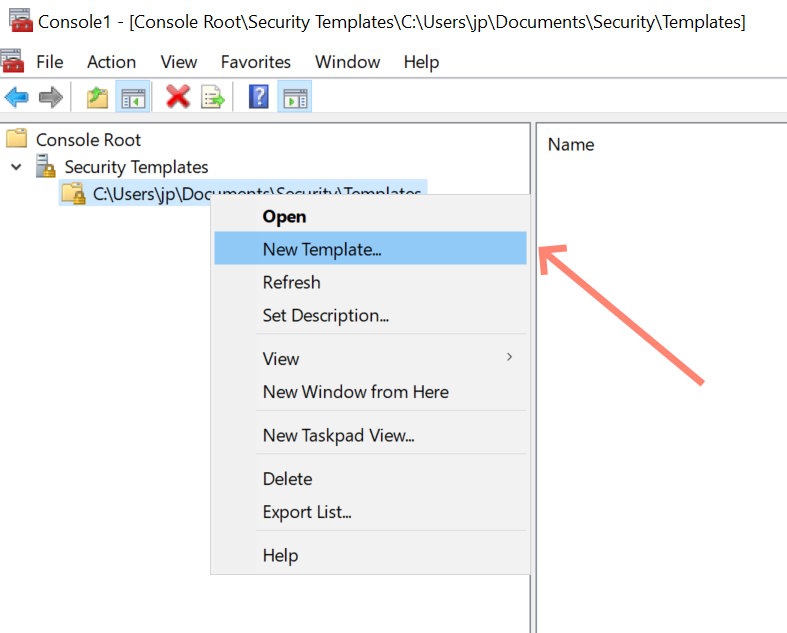Image resolution: width=787 pixels, height=633 pixels.
Task: Select Console Root in the tree
Action: [x=88, y=140]
